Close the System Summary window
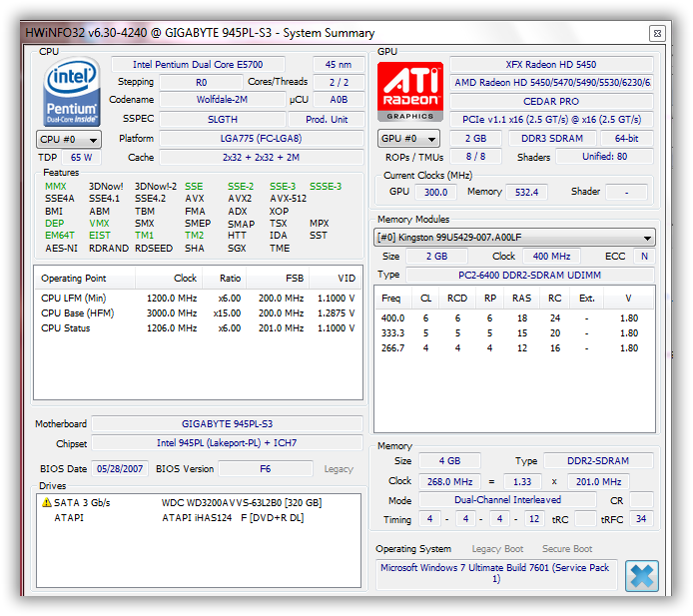Screen dimensions: 693x616 point(657,34)
